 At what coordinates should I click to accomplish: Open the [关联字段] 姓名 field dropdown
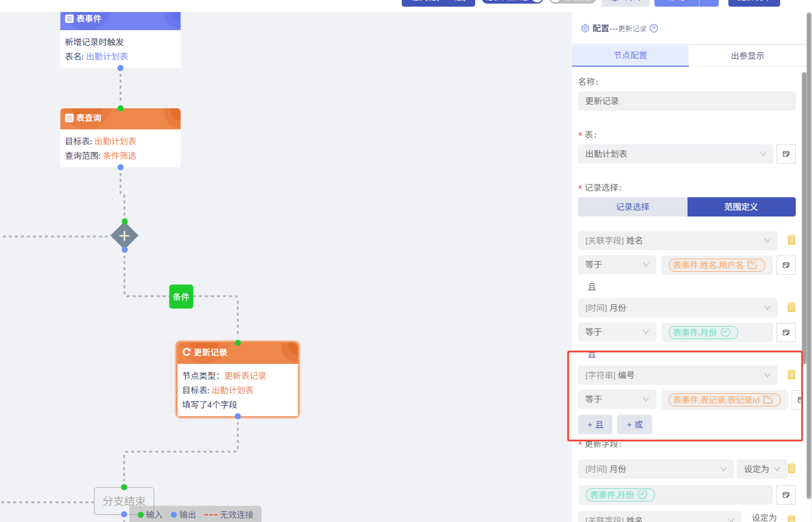click(677, 241)
